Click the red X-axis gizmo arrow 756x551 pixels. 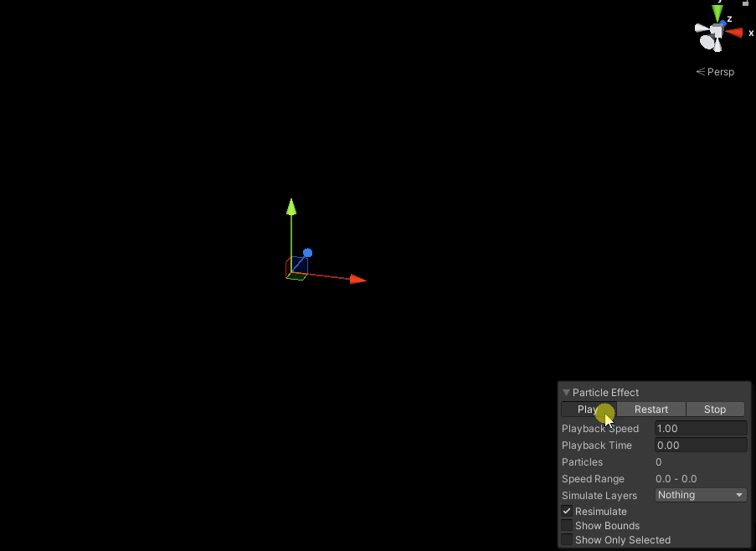click(x=358, y=279)
